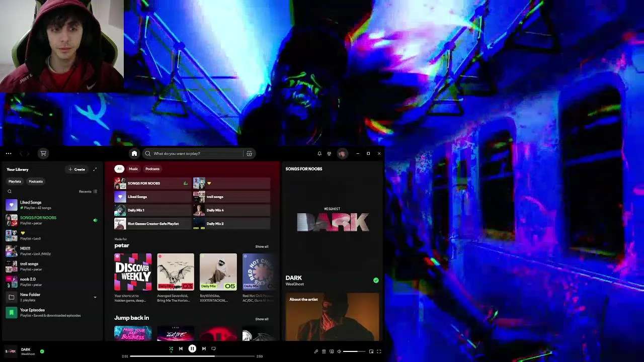
Task: Open the About the artist card
Action: point(332,317)
